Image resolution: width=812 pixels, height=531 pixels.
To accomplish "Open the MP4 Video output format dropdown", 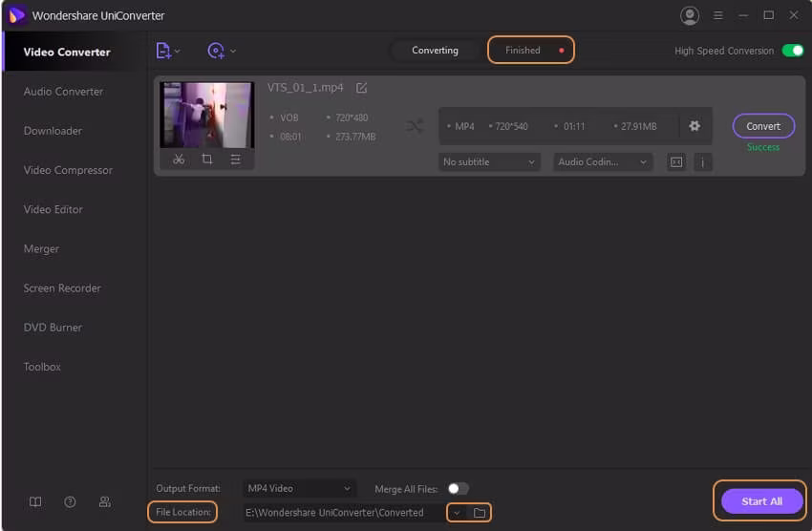I will (299, 489).
